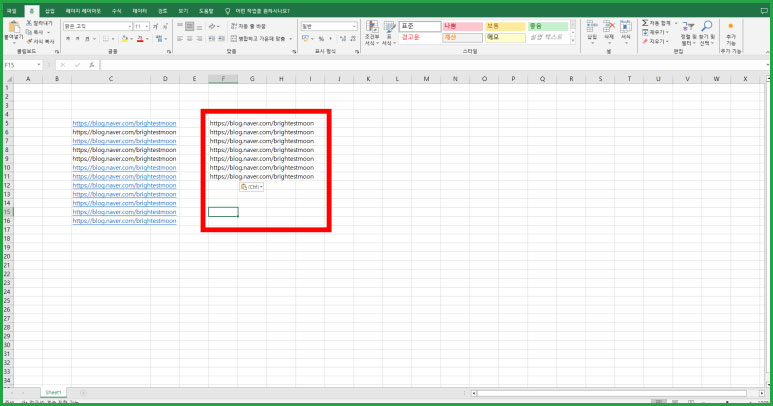Toggle left horizontal alignment
The width and height of the screenshot is (773, 406).
(180, 38)
